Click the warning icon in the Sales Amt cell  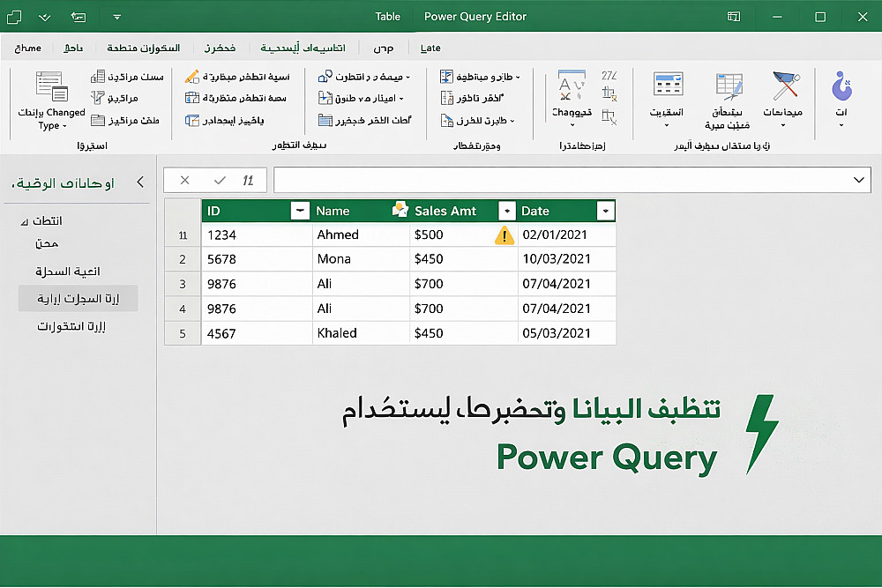504,235
